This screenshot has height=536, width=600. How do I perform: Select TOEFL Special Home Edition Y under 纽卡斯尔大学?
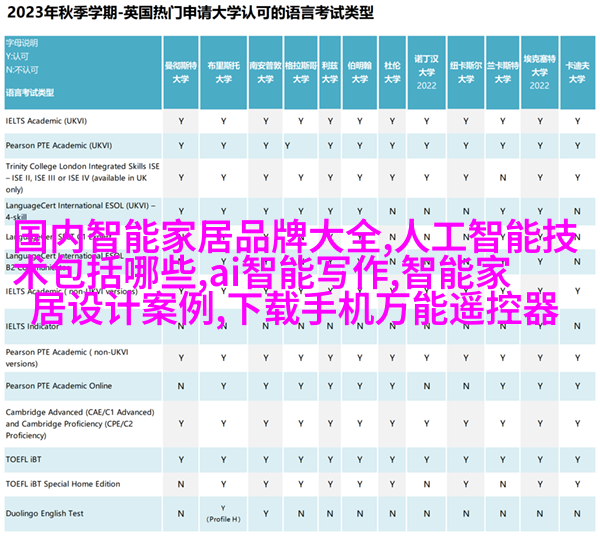coord(466,484)
